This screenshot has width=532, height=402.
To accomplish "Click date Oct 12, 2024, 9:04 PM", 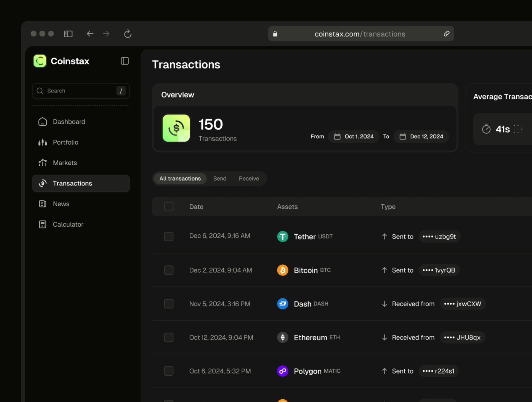I will point(221,338).
